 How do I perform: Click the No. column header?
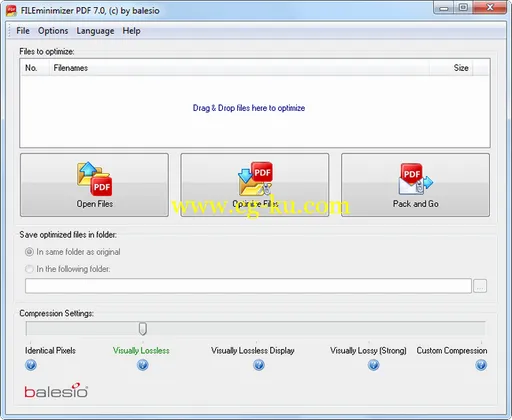(36, 68)
